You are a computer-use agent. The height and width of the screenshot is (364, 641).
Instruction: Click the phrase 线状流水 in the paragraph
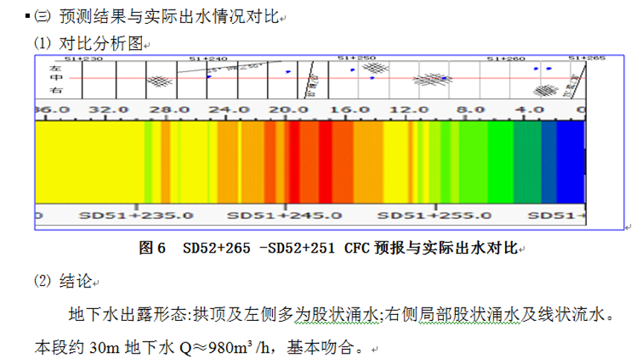pyautogui.click(x=571, y=314)
